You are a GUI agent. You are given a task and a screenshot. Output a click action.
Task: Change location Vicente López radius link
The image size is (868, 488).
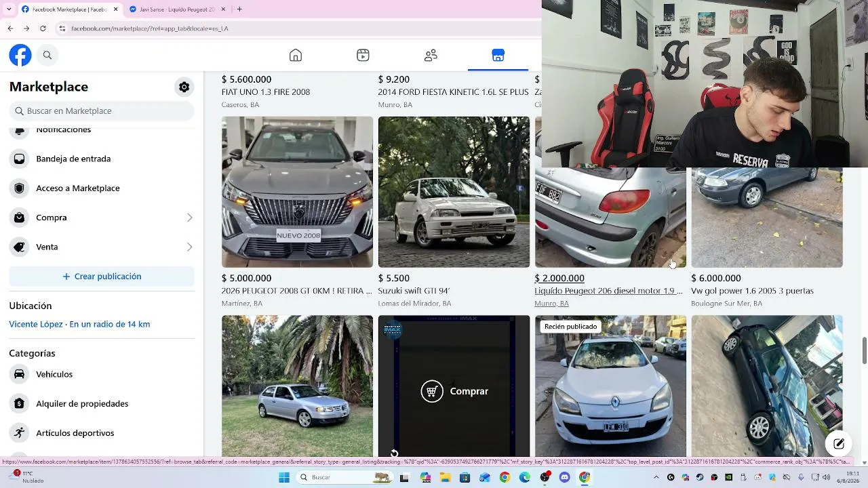(x=79, y=324)
